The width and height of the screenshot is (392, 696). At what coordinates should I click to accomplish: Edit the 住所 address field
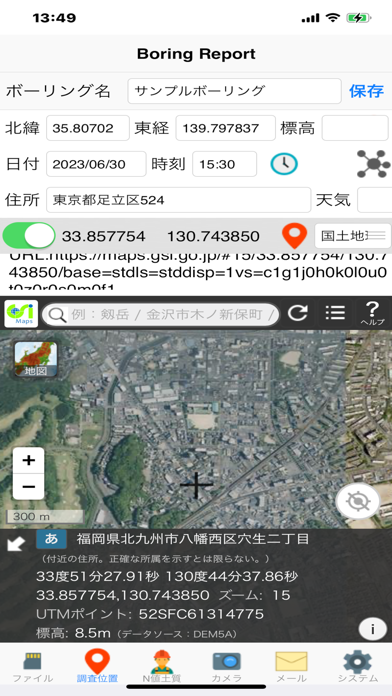click(178, 200)
